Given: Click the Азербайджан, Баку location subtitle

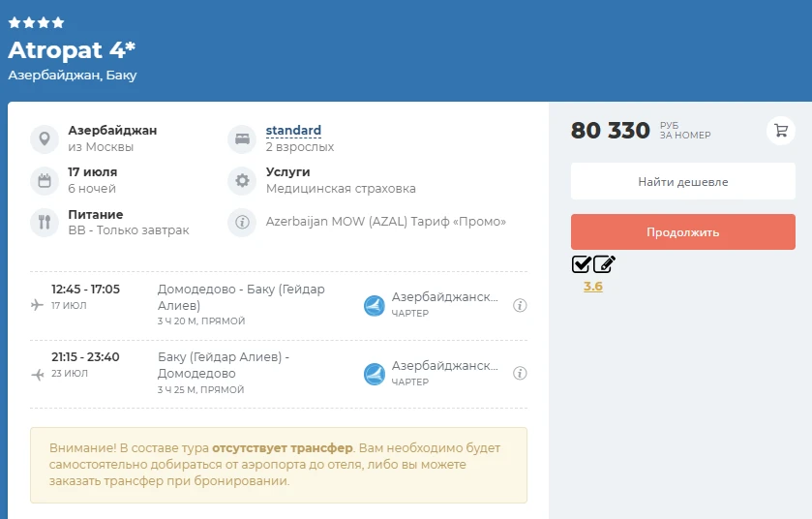Looking at the screenshot, I should click(73, 76).
